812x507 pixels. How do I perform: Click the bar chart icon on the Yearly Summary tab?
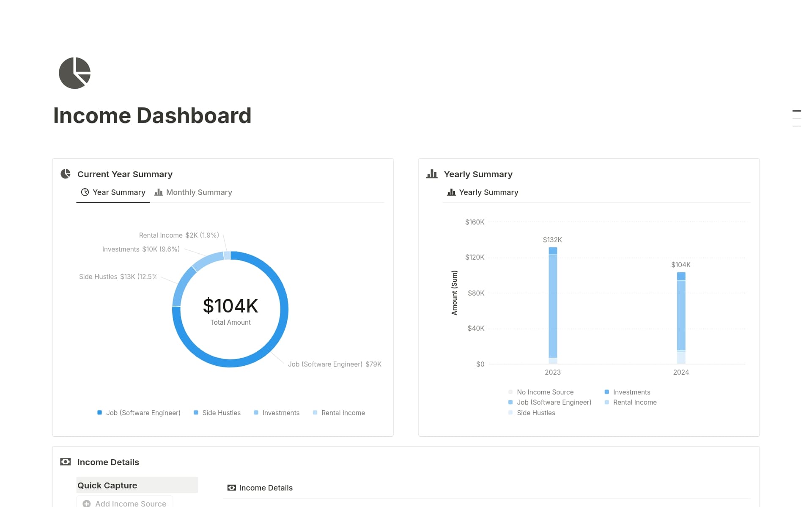450,192
